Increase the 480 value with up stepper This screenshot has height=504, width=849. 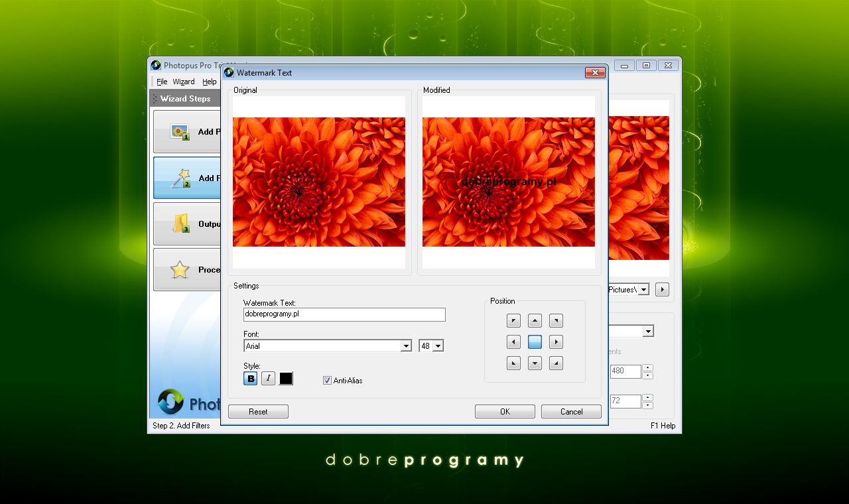648,367
